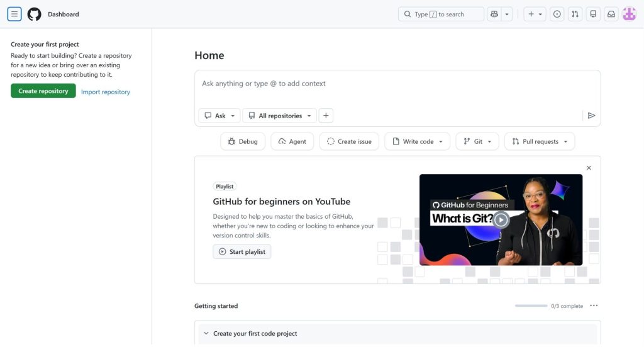The image size is (644, 362).
Task: Select the Debug suggestion button
Action: (243, 141)
